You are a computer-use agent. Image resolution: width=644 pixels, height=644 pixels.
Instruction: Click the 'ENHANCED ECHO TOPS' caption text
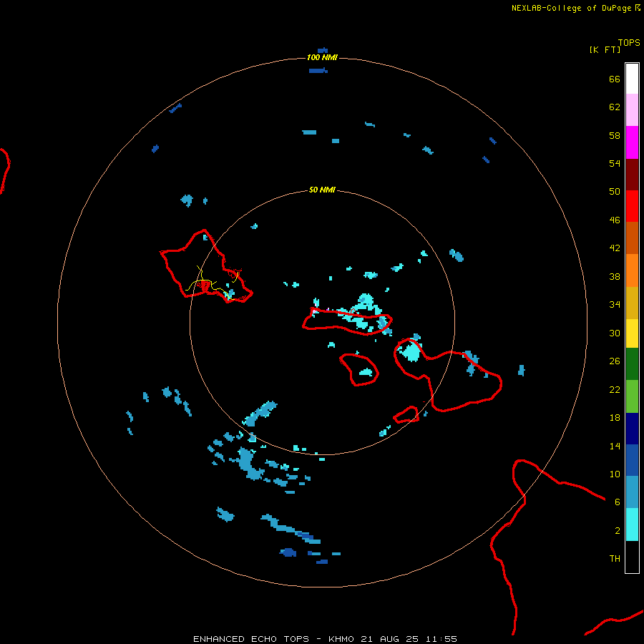pyautogui.click(x=251, y=639)
